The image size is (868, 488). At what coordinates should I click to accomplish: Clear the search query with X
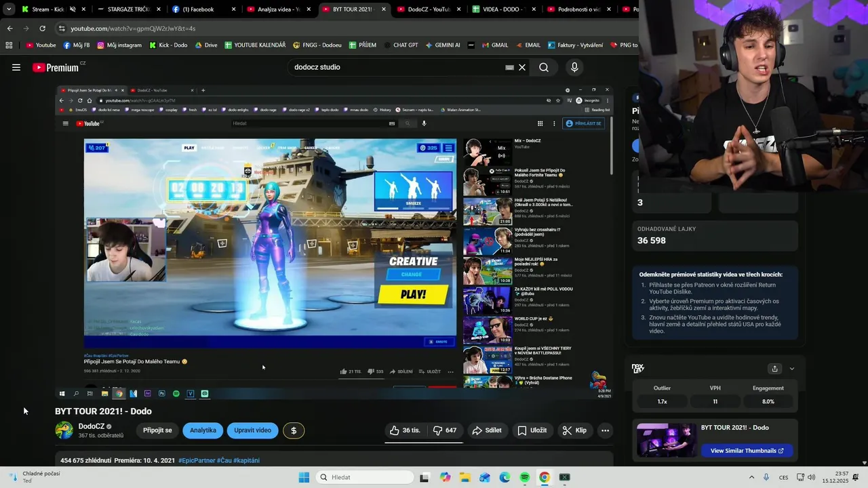pos(522,67)
